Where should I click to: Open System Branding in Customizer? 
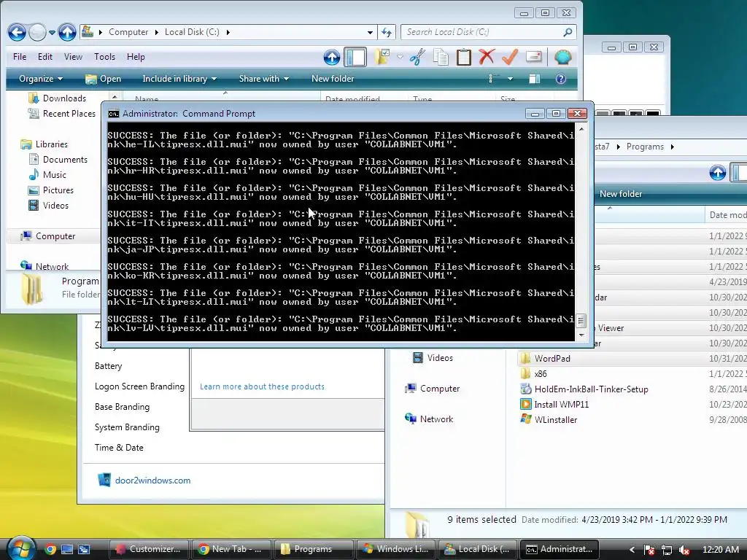coord(127,427)
